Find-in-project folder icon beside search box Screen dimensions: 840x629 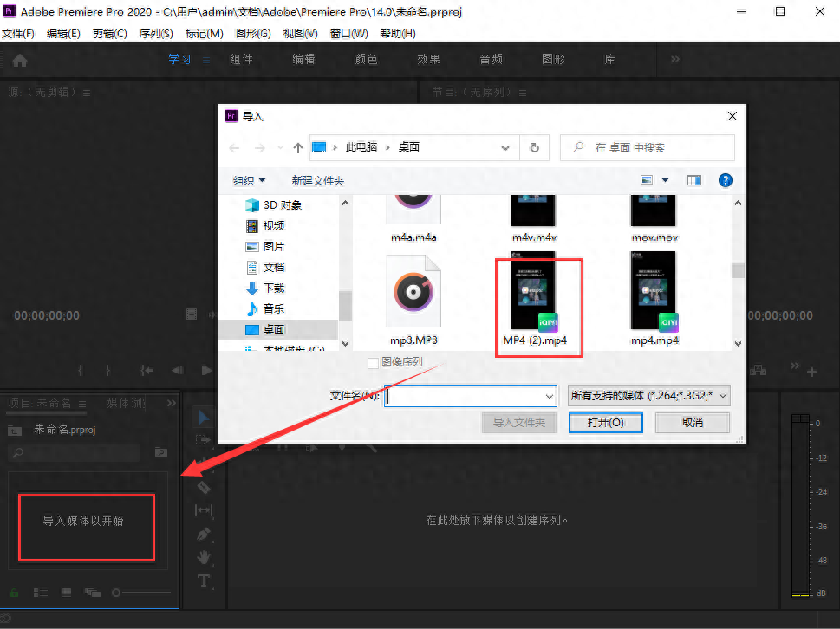click(x=160, y=452)
